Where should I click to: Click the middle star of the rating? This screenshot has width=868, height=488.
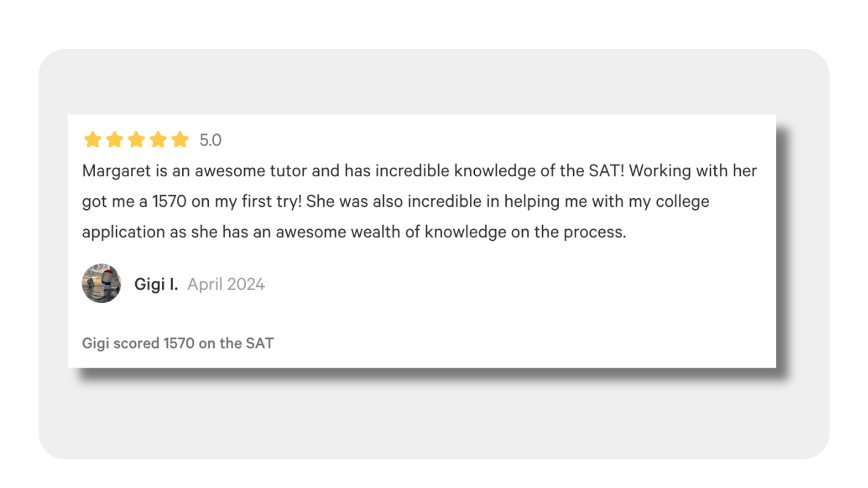tap(137, 139)
